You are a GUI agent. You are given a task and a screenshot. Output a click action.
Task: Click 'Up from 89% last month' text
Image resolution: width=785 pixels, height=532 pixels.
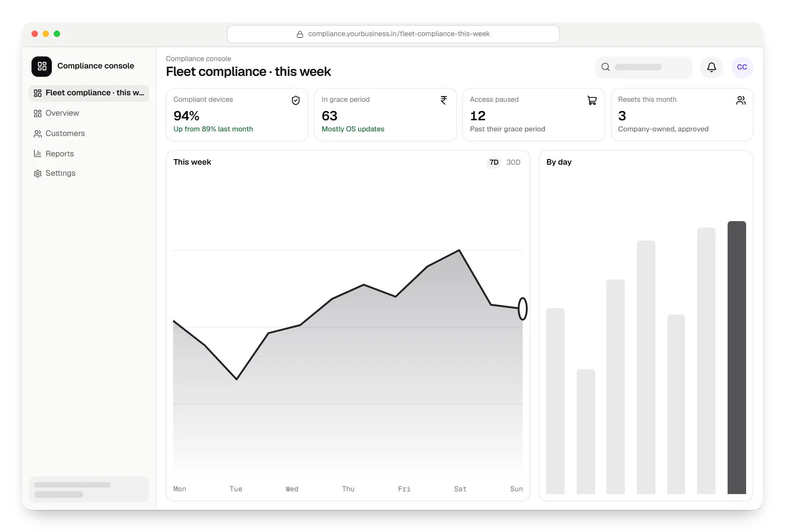(x=213, y=129)
